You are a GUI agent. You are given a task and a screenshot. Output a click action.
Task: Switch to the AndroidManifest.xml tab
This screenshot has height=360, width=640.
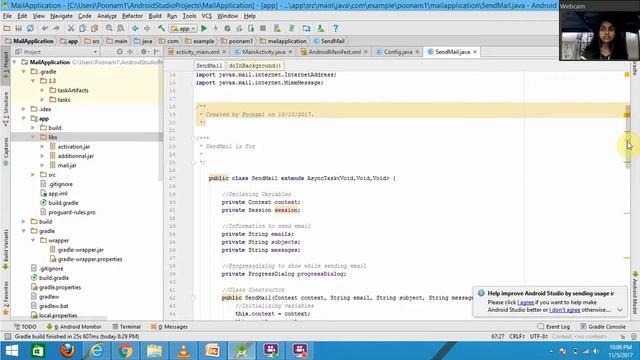[x=334, y=52]
